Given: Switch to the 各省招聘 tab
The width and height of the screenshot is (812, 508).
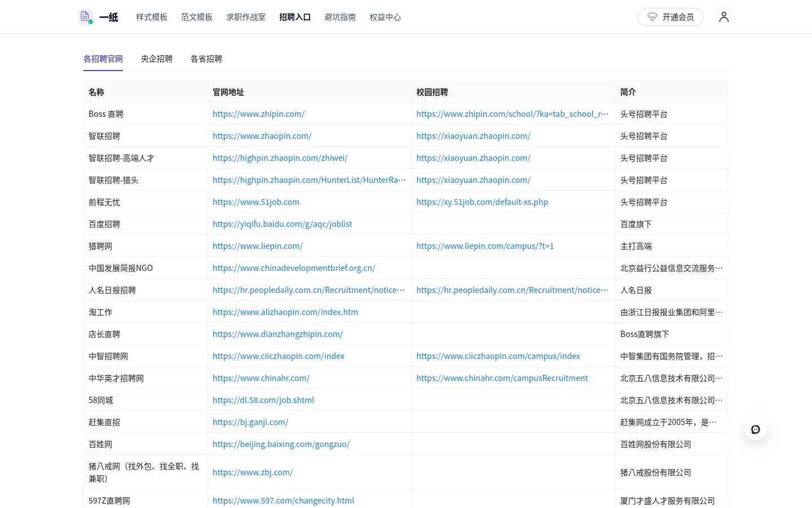Looking at the screenshot, I should (x=206, y=59).
